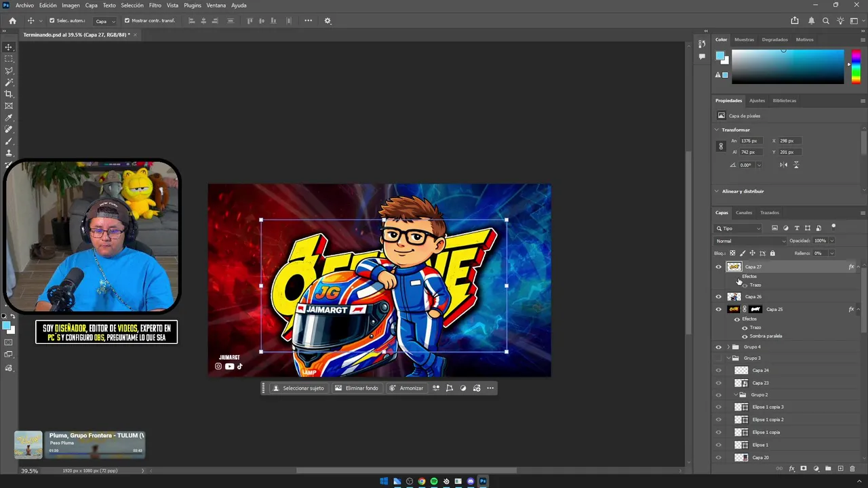Click the hue spectrum slider
This screenshot has height=488, width=868.
tap(856, 67)
